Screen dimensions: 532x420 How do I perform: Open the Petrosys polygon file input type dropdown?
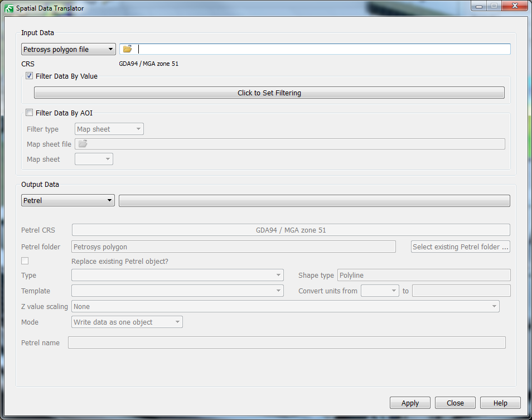click(x=68, y=49)
